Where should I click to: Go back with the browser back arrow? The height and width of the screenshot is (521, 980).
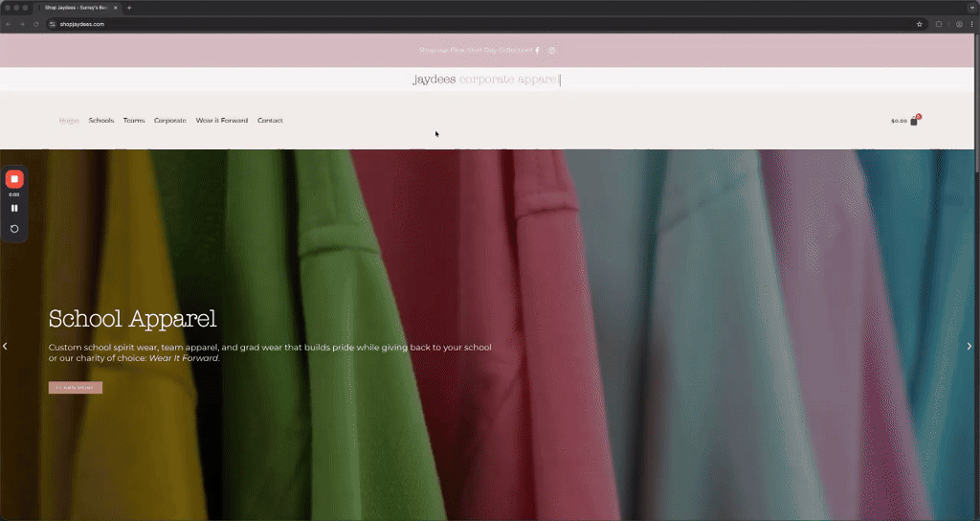tap(8, 24)
